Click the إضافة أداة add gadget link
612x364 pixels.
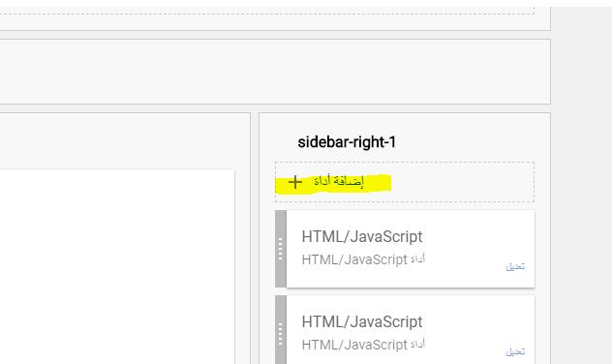click(338, 181)
